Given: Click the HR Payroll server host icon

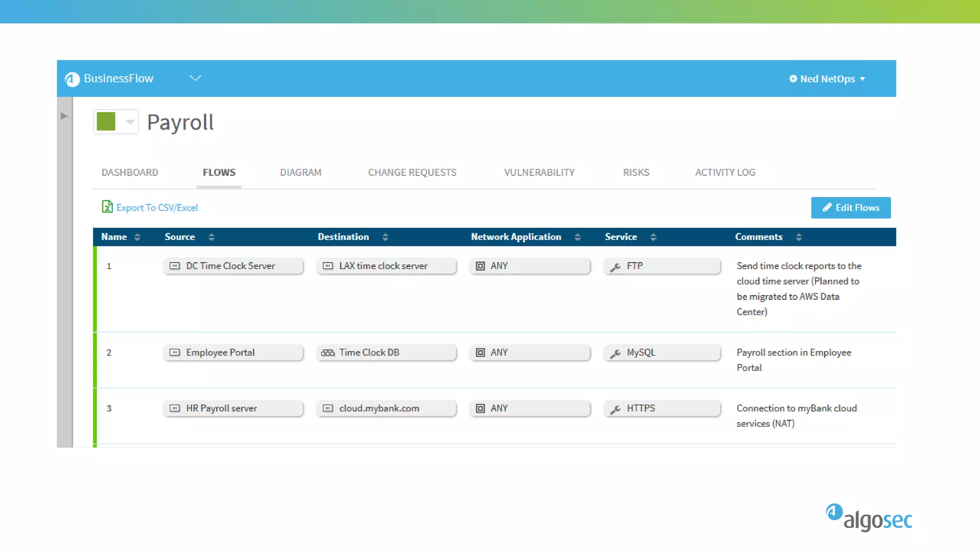Looking at the screenshot, I should pos(175,408).
